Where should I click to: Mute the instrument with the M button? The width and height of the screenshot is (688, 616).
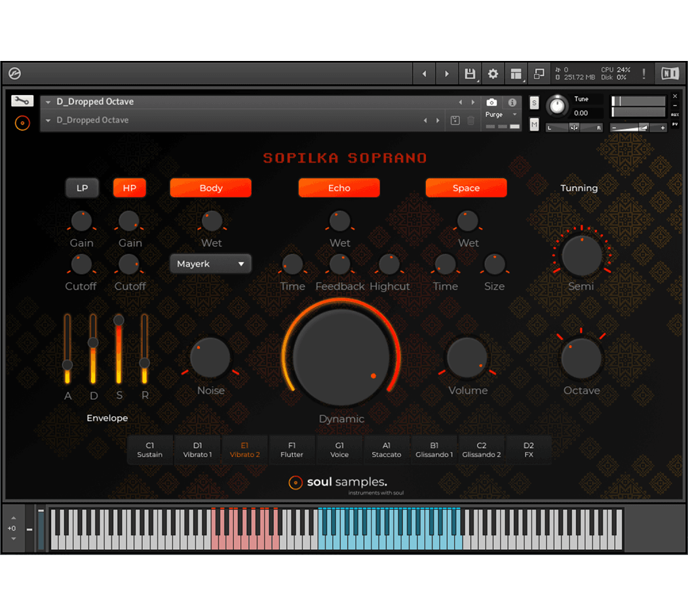click(x=534, y=125)
